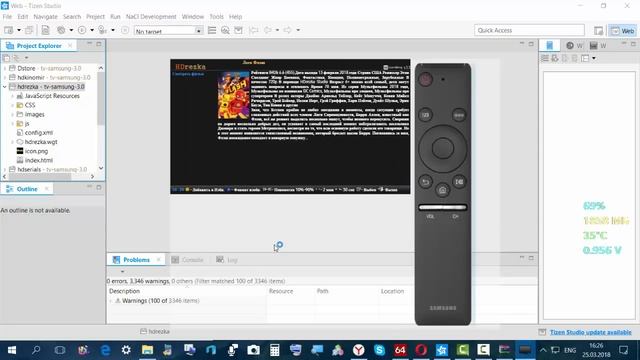Click the home button on the remote
Image resolution: width=640 pixels, height=360 pixels.
point(442,190)
